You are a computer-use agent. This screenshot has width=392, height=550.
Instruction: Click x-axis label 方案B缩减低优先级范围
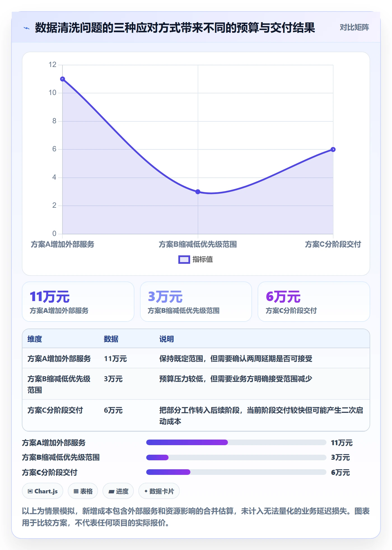pos(198,244)
